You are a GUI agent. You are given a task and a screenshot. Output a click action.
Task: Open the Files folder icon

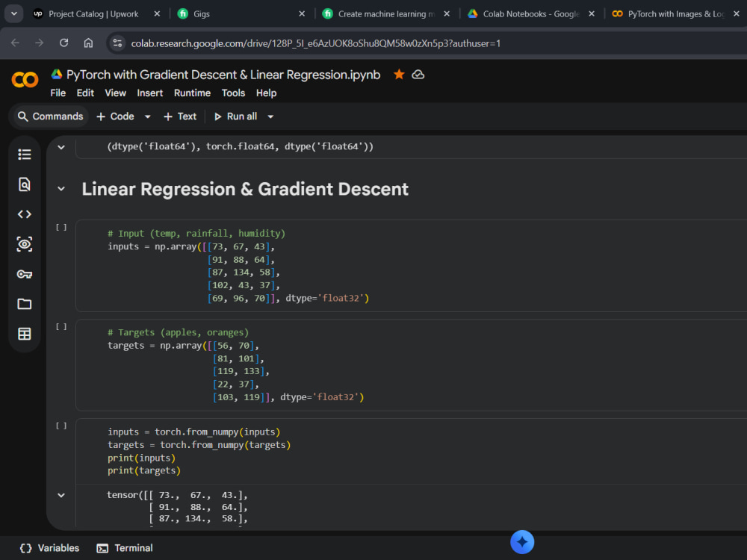click(x=25, y=304)
